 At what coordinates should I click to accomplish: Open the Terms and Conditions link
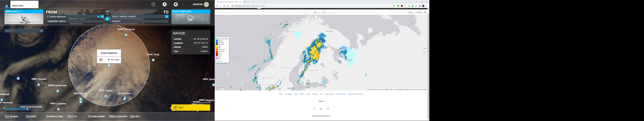(355, 94)
